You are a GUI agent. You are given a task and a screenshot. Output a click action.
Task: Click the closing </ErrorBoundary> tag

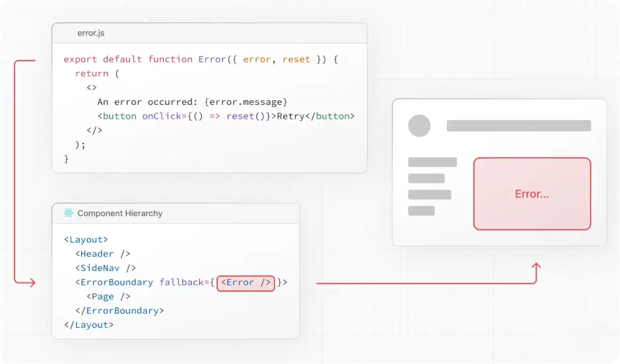point(120,311)
